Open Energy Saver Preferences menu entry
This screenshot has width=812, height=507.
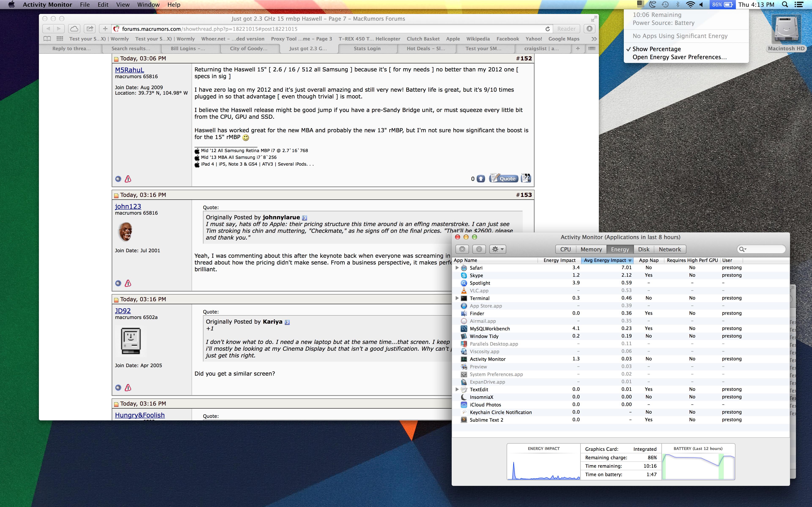[679, 57]
